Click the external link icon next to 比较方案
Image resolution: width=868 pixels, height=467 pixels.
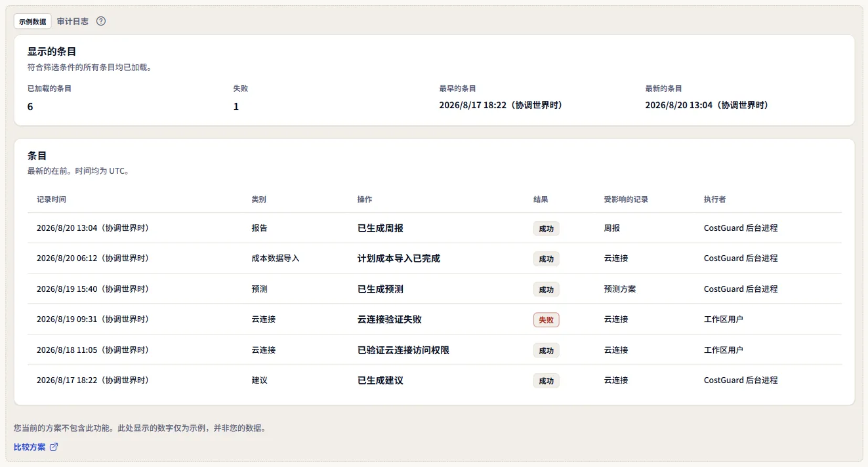[x=54, y=447]
